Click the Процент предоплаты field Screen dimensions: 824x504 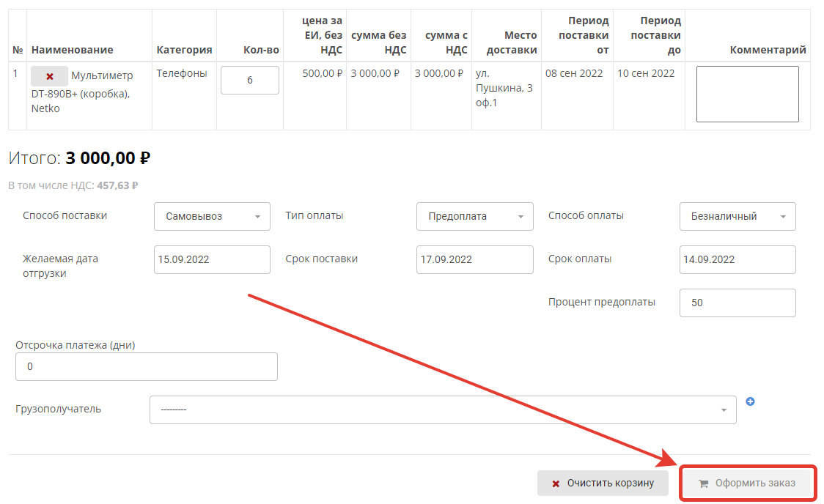[737, 303]
